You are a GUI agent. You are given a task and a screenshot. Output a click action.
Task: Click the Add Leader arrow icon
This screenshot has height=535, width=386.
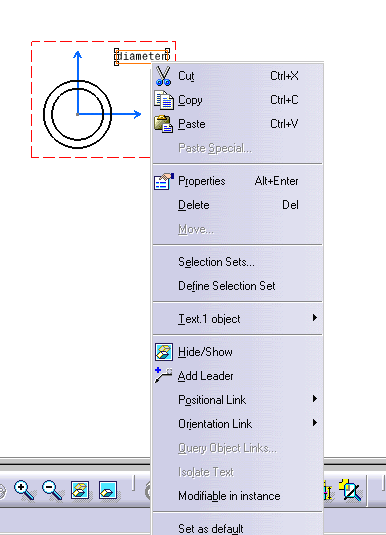[x=163, y=375]
